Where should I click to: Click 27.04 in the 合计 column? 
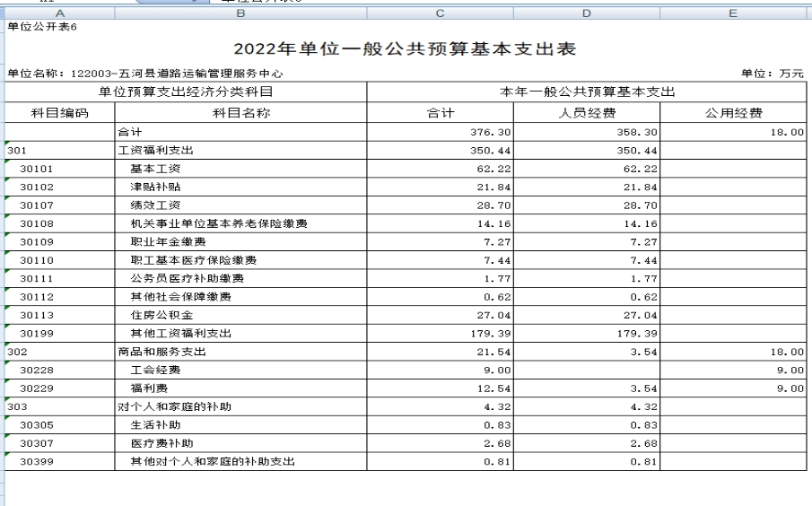(441, 315)
